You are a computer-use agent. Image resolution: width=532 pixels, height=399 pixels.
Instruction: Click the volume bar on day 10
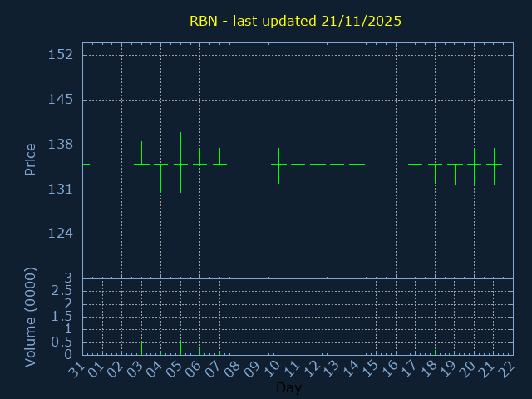coord(278,348)
